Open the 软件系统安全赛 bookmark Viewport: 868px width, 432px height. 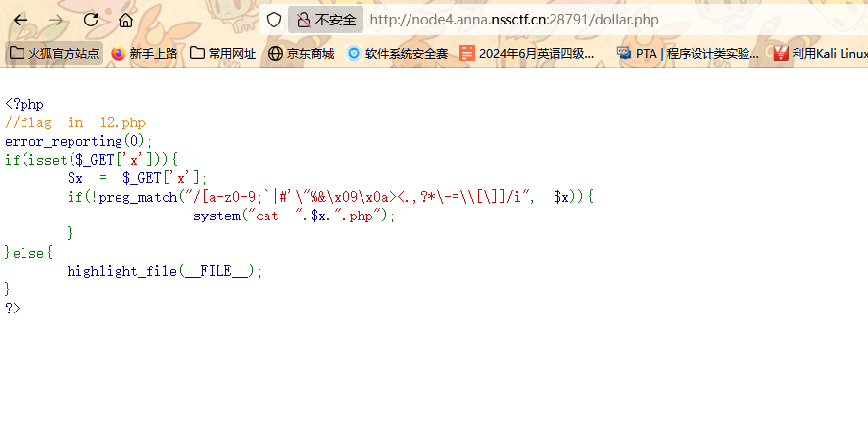tap(397, 53)
